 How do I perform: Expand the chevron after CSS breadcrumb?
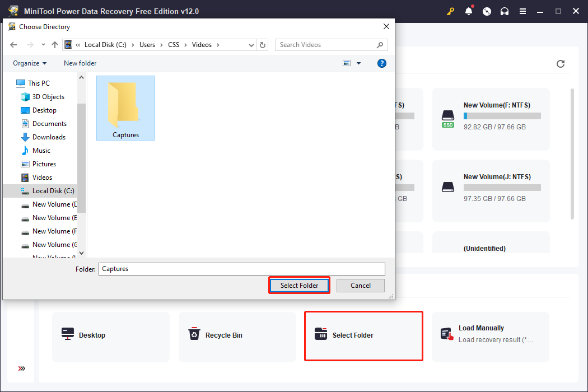pos(185,45)
